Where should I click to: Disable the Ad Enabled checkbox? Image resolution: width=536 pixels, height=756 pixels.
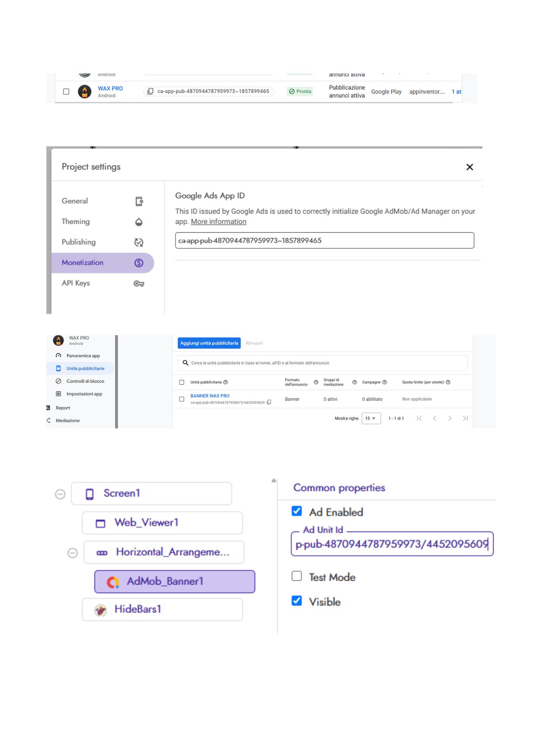click(297, 511)
